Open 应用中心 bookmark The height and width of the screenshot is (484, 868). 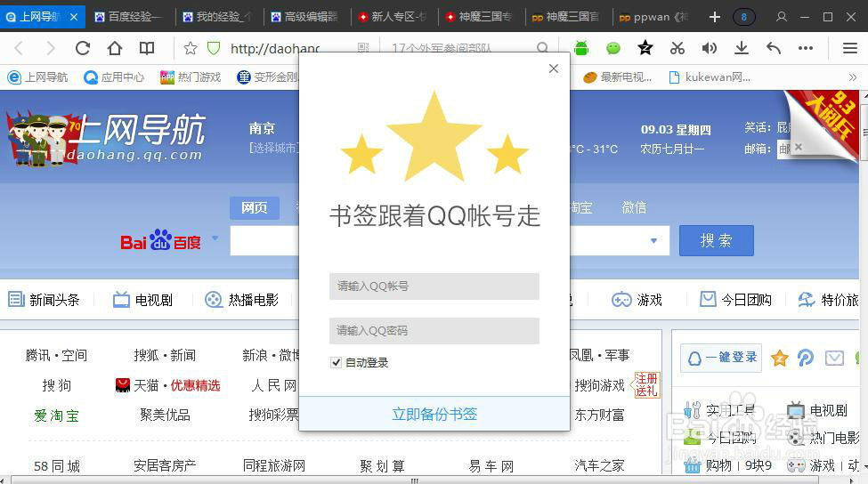[114, 77]
